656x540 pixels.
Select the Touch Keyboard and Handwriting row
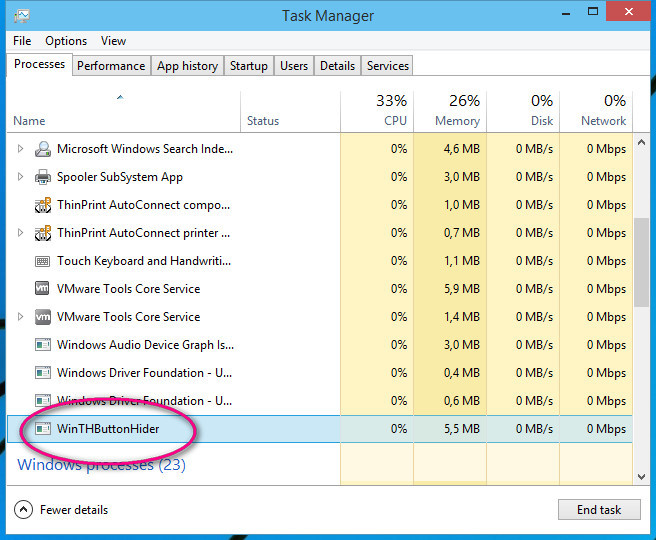coord(320,261)
